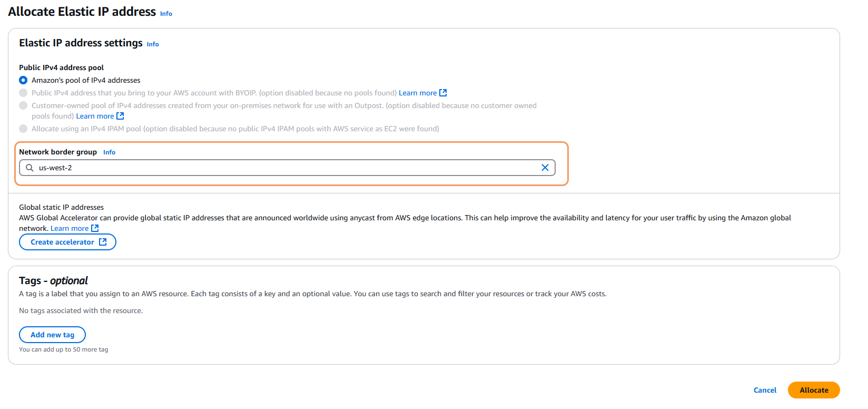Viewport: 868px width, 409px height.
Task: Click the Create accelerator button
Action: [62, 242]
